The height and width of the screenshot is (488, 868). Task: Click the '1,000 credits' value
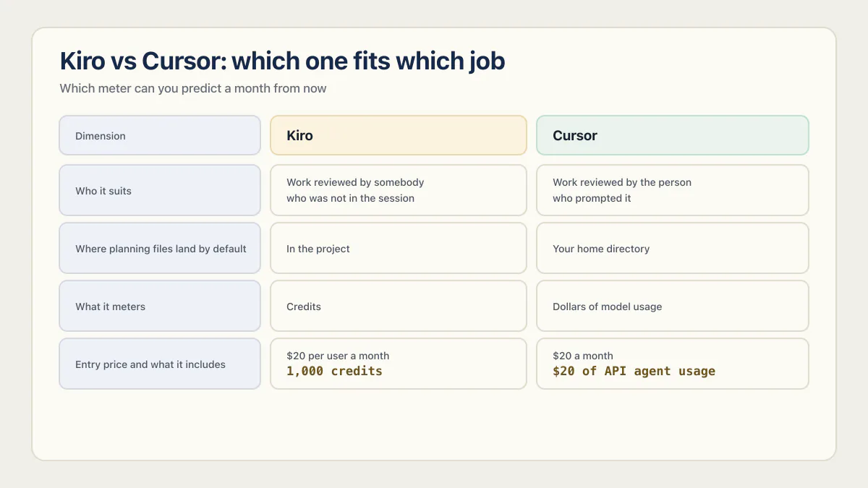pyautogui.click(x=334, y=371)
